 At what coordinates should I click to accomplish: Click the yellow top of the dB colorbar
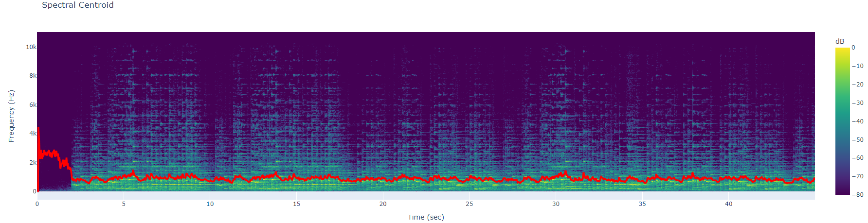[842, 50]
